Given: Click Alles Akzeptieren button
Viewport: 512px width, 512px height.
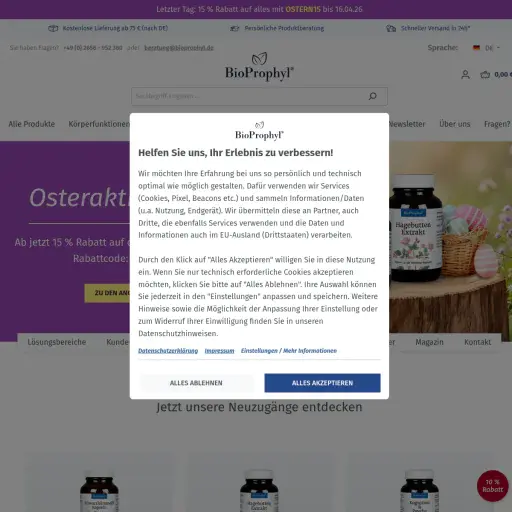Looking at the screenshot, I should coord(322,383).
